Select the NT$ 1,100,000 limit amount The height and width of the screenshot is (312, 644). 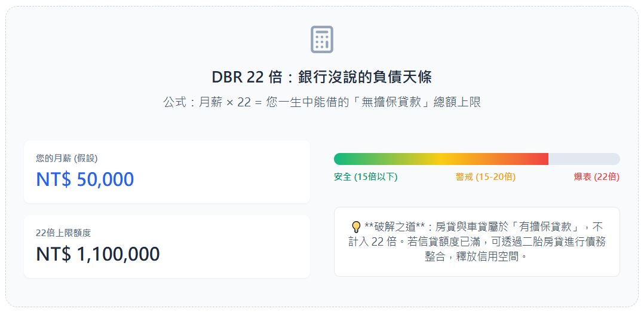point(97,254)
